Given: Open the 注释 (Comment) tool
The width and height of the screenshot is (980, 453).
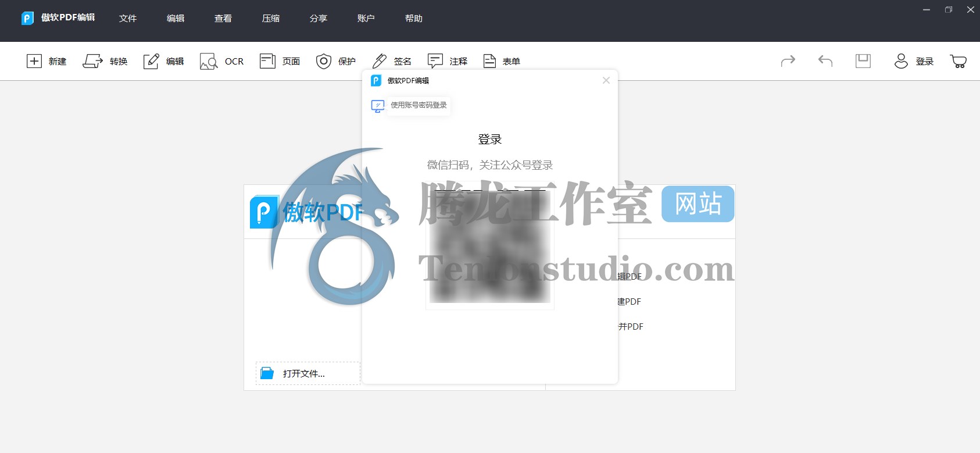Looking at the screenshot, I should coord(435,61).
